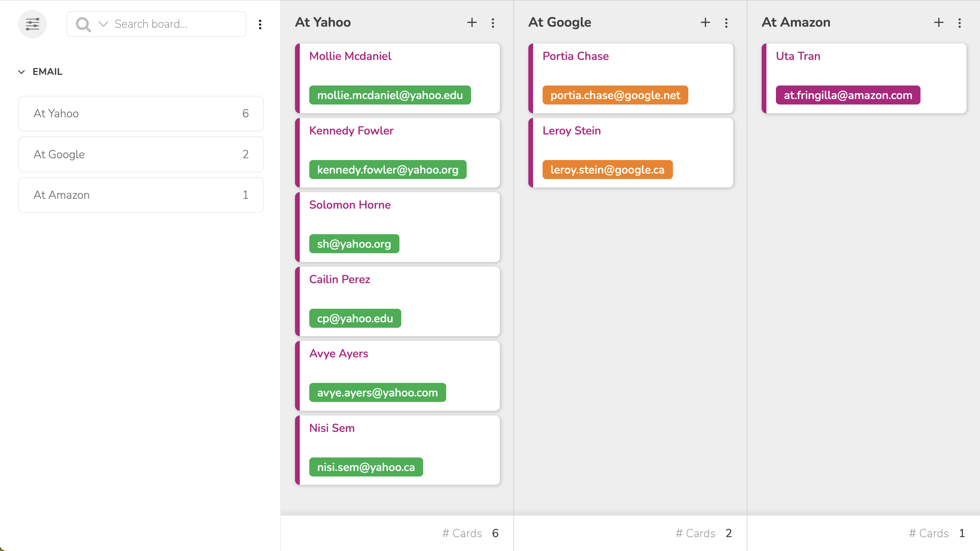The height and width of the screenshot is (551, 980).
Task: Open the Mollie Mcdaniel card
Action: (x=397, y=78)
